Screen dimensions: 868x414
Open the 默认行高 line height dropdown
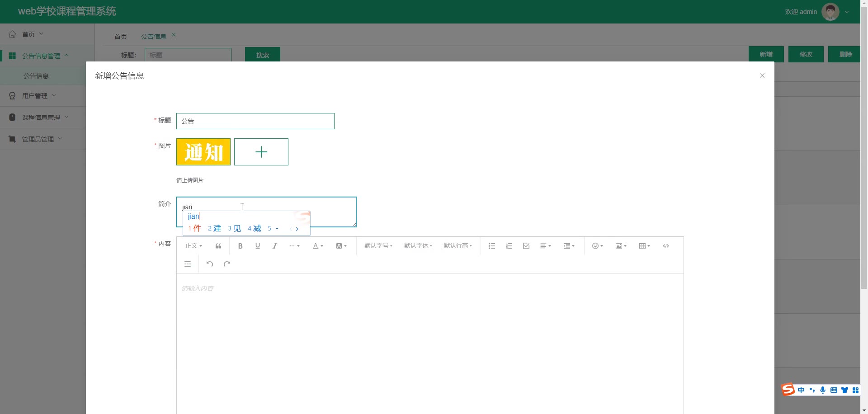[458, 246]
